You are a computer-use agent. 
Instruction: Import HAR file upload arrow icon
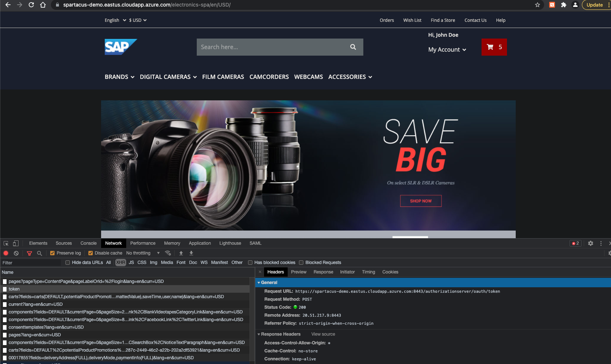pos(181,253)
